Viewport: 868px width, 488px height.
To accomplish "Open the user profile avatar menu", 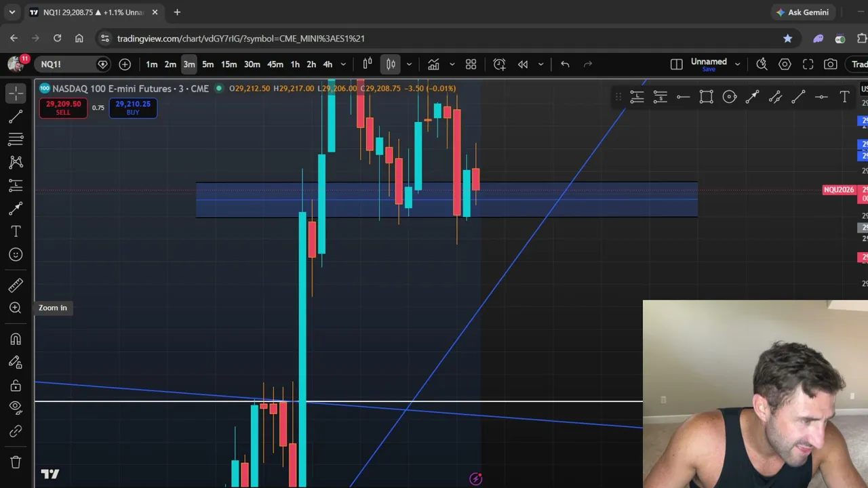I will [x=15, y=64].
